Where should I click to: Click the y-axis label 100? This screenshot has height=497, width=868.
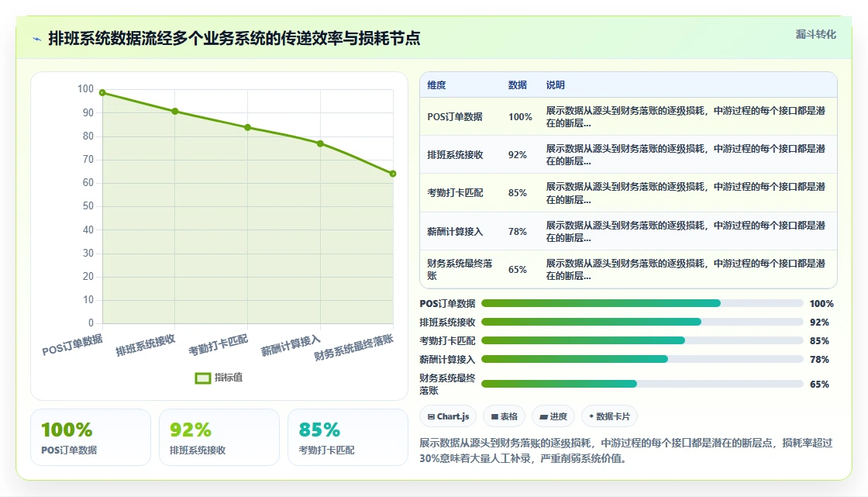pyautogui.click(x=85, y=88)
